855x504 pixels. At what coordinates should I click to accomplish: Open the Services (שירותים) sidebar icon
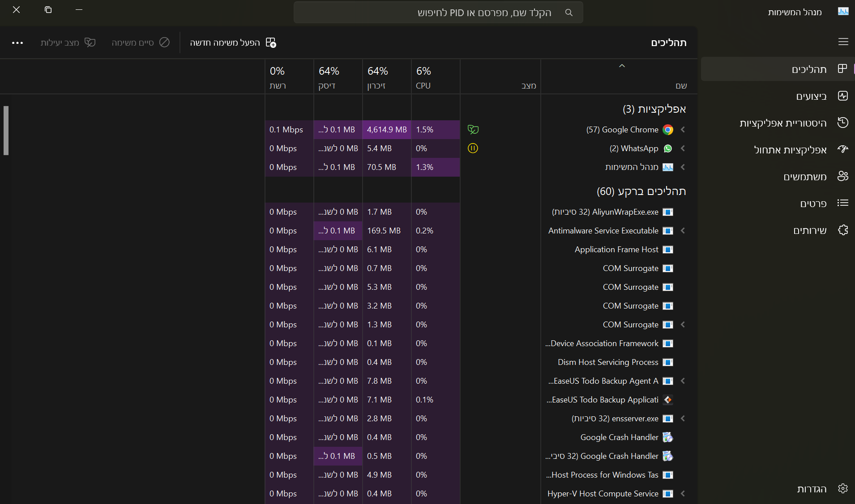843,230
